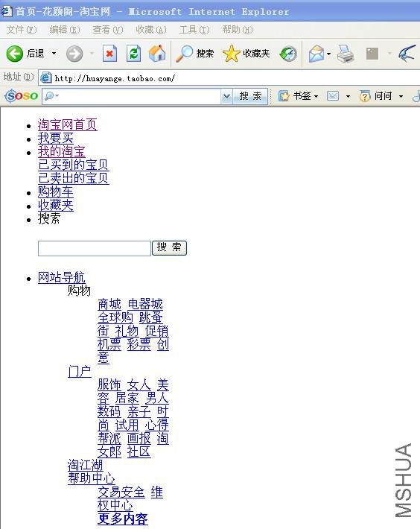Open the 服饰 link
This screenshot has width=420, height=529.
click(x=109, y=384)
